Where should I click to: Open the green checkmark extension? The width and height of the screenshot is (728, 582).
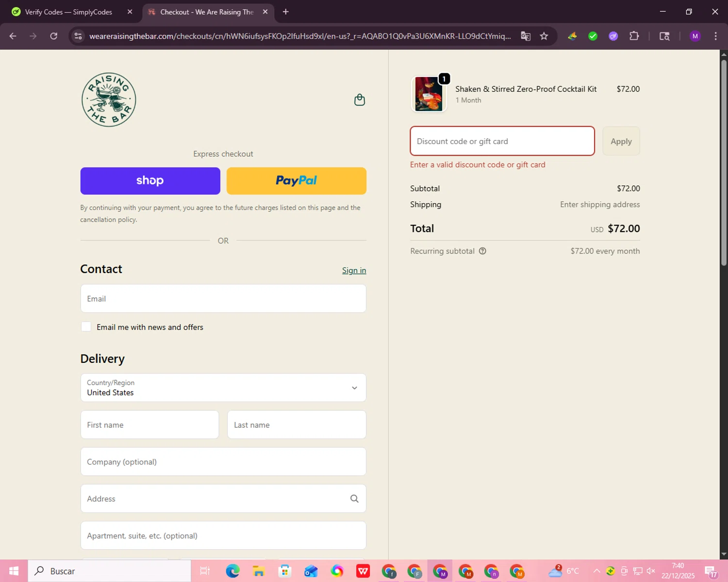pyautogui.click(x=593, y=36)
